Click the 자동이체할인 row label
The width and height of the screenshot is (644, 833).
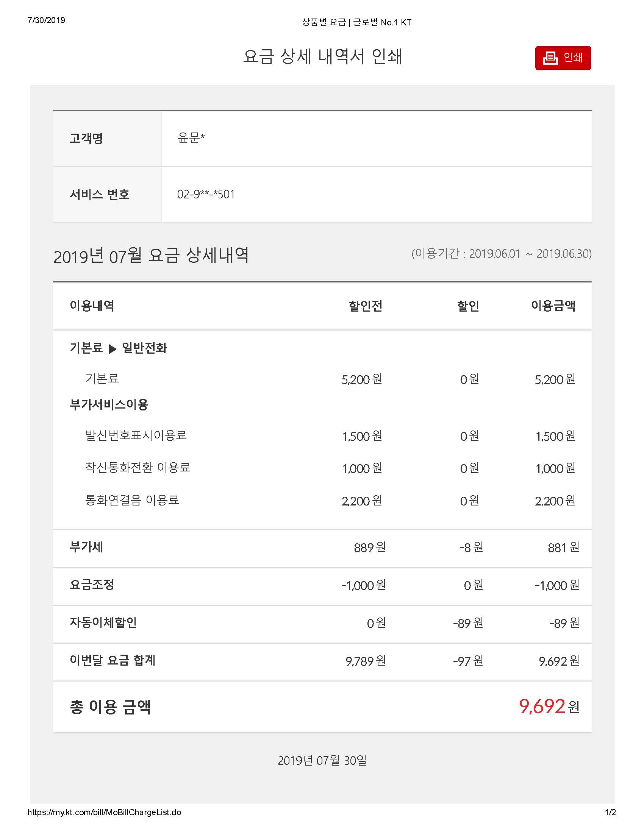103,622
